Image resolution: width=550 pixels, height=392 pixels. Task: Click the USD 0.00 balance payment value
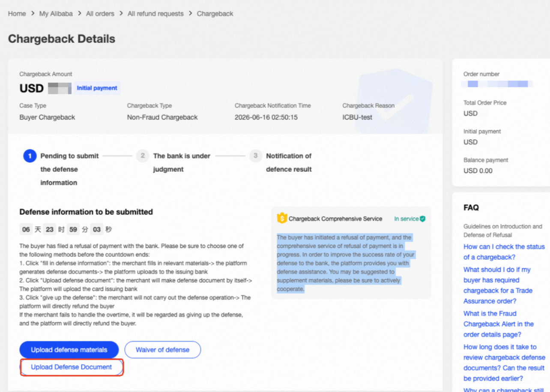coord(478,171)
